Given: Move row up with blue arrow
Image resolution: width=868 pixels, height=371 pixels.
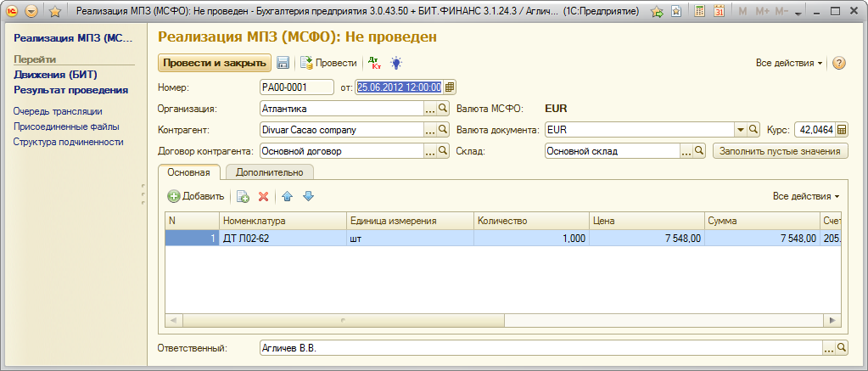Looking at the screenshot, I should [x=287, y=196].
